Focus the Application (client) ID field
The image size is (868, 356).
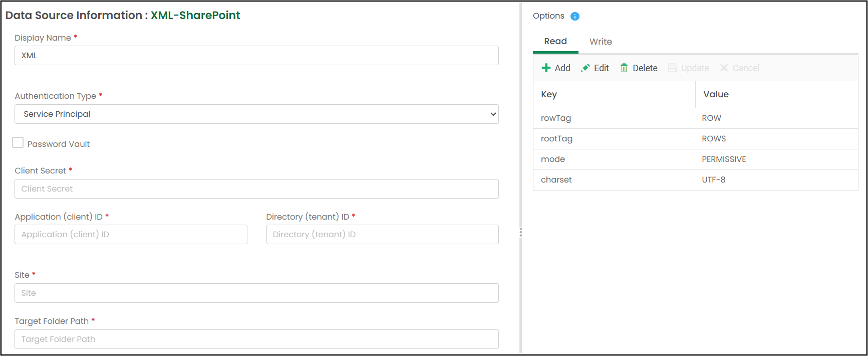click(131, 234)
